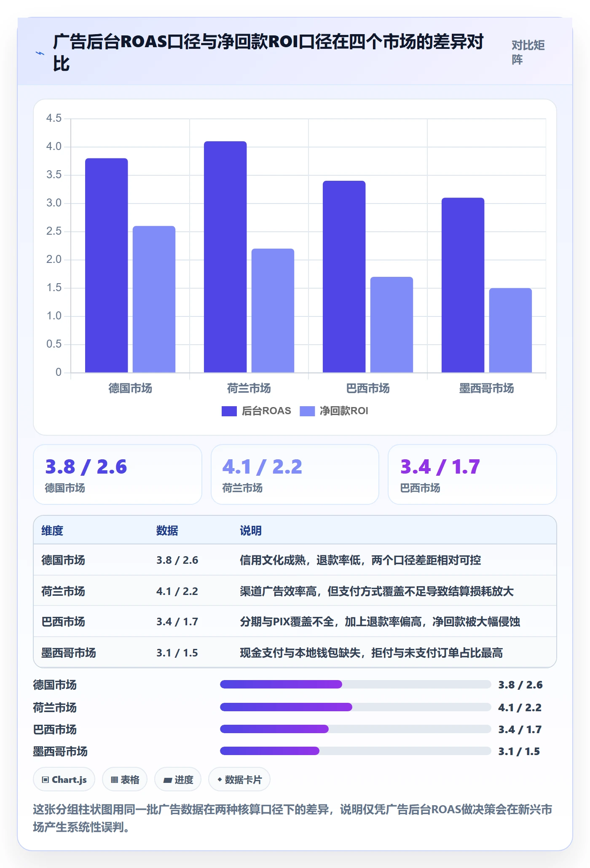Image resolution: width=590 pixels, height=868 pixels.
Task: Click the Chart.js tag pill
Action: (64, 780)
